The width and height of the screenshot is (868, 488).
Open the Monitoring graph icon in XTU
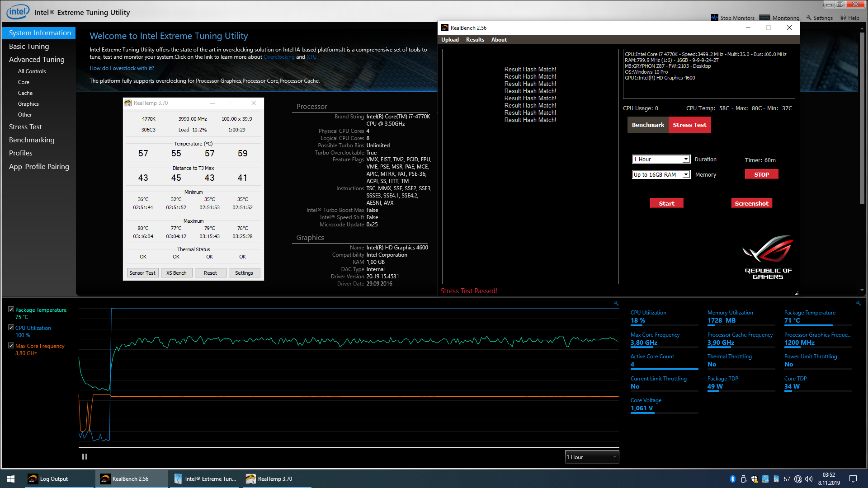(x=764, y=18)
